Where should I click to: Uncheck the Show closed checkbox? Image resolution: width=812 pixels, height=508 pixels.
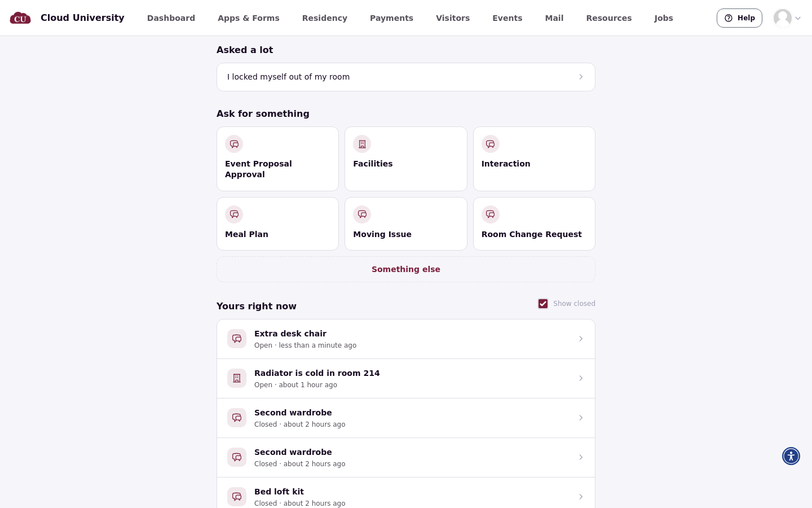pyautogui.click(x=543, y=304)
